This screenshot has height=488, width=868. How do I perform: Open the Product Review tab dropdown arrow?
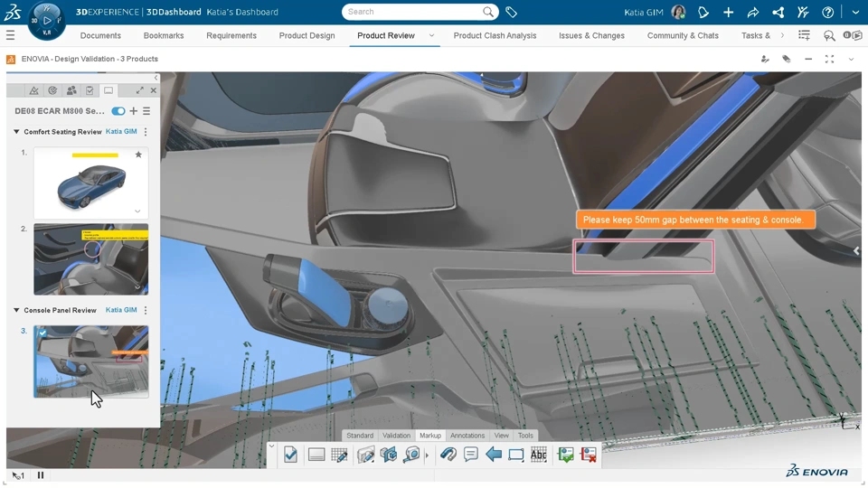point(431,35)
